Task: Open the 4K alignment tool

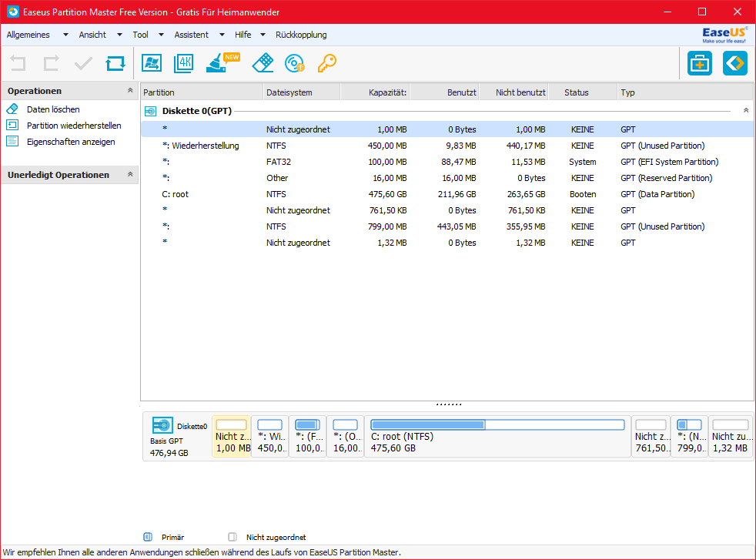Action: [x=184, y=63]
